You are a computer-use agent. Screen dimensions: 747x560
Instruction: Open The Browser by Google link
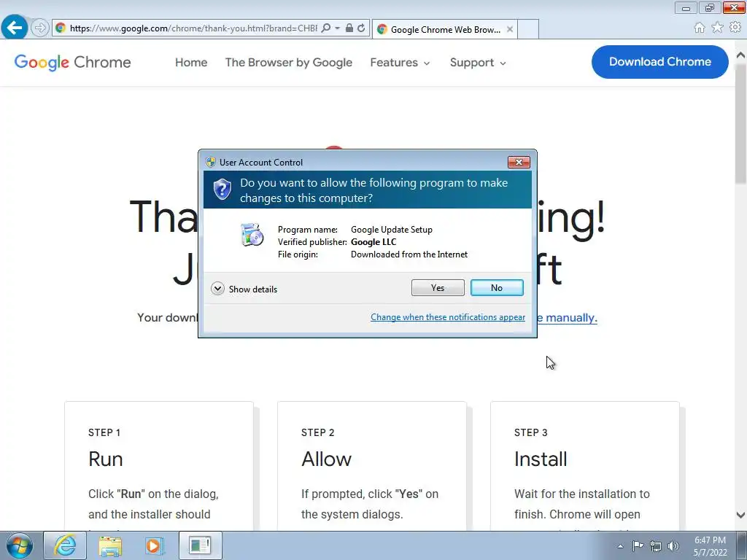pyautogui.click(x=289, y=63)
